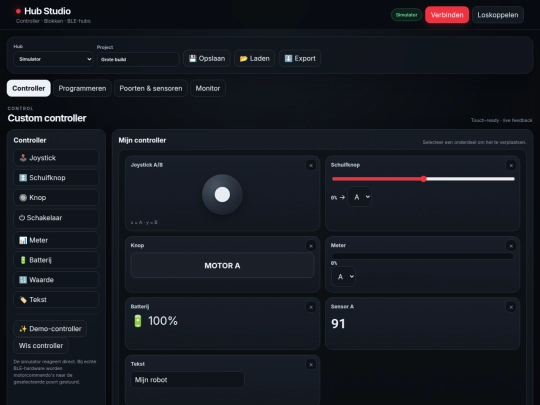This screenshot has width=540, height=405.
Task: Switch to the Controller tab
Action: [29, 88]
